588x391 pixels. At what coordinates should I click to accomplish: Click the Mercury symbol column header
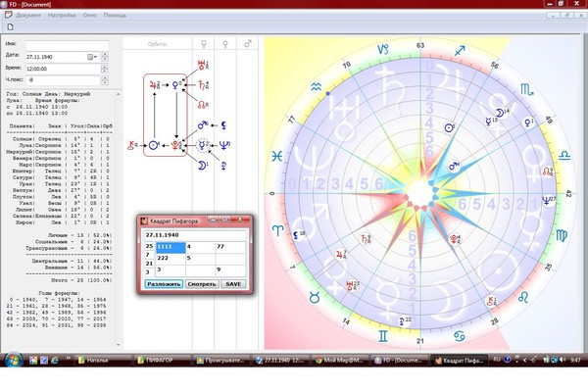[x=204, y=44]
